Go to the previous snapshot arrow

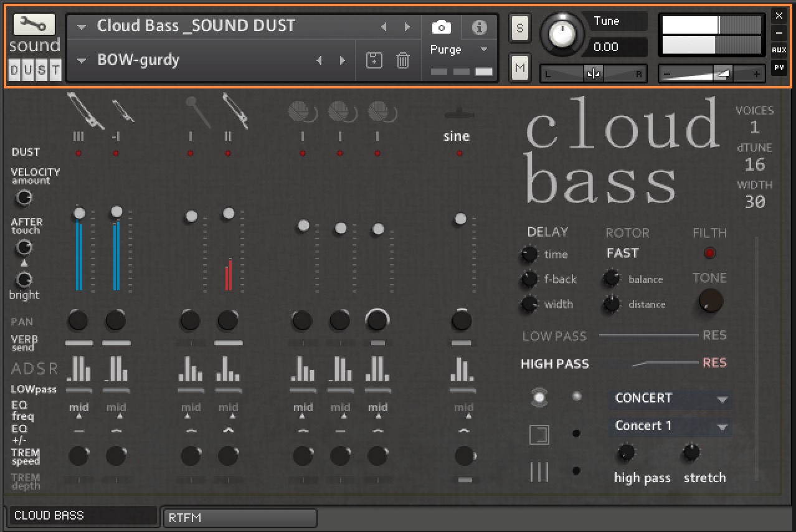click(319, 60)
